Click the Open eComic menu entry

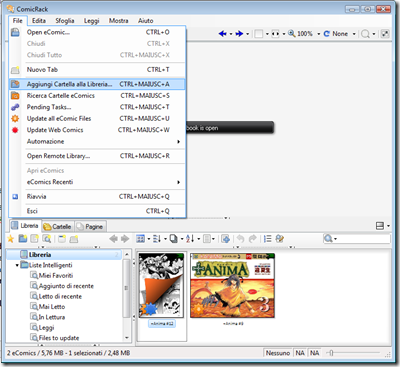(x=97, y=32)
